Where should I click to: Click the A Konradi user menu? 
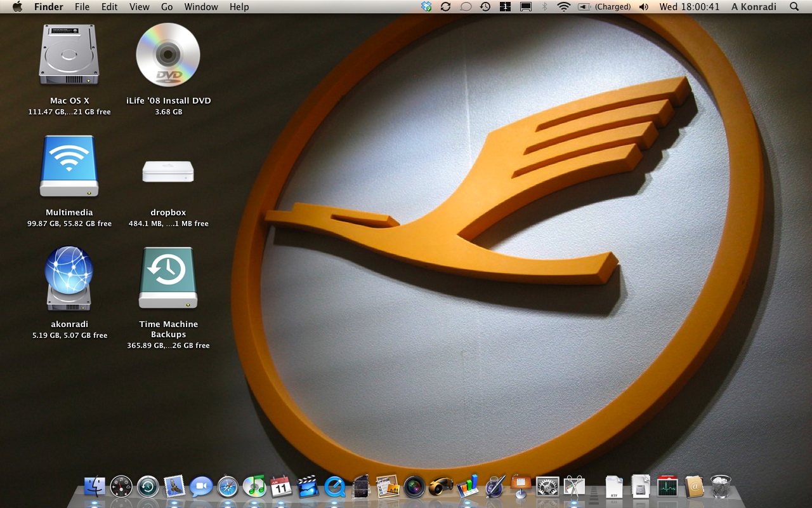[753, 6]
